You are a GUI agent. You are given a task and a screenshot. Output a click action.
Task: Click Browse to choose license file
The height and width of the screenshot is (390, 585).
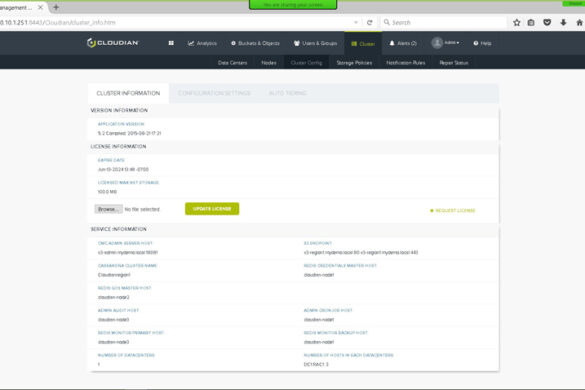(x=108, y=209)
